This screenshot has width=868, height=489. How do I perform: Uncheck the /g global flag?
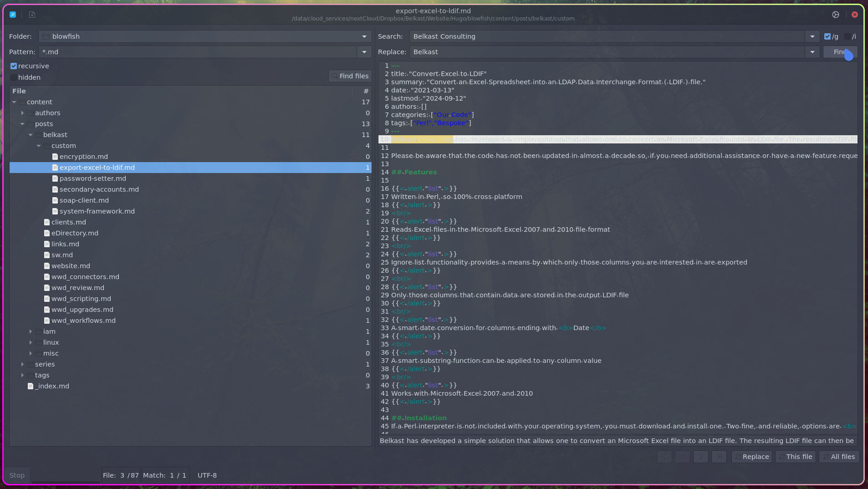(x=827, y=36)
